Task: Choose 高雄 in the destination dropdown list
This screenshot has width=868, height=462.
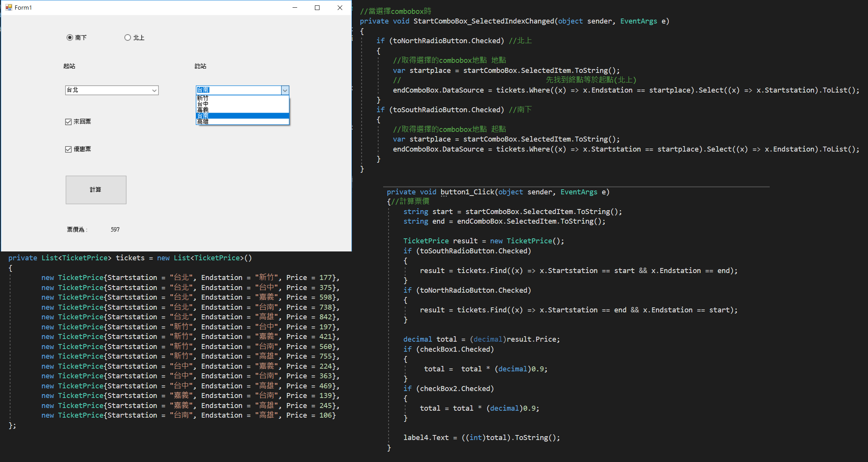Action: [x=242, y=121]
